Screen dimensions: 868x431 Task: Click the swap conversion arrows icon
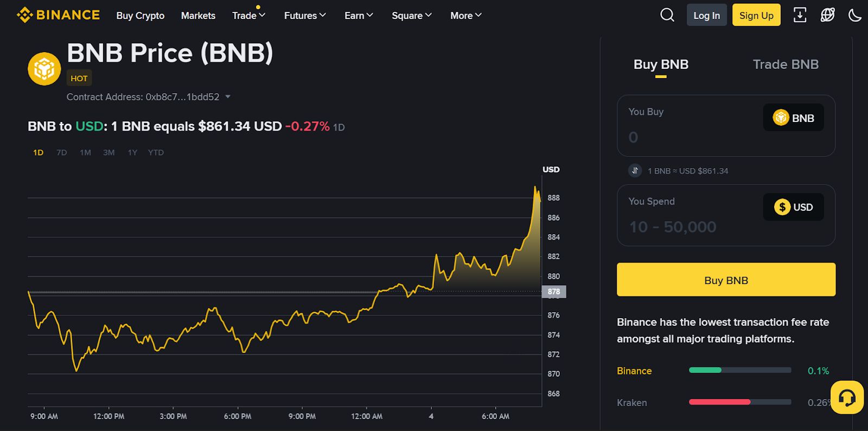point(635,171)
